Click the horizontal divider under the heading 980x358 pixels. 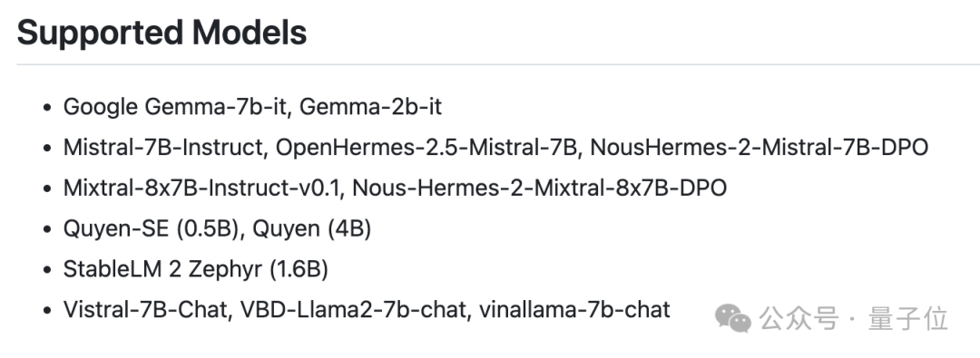click(x=498, y=64)
